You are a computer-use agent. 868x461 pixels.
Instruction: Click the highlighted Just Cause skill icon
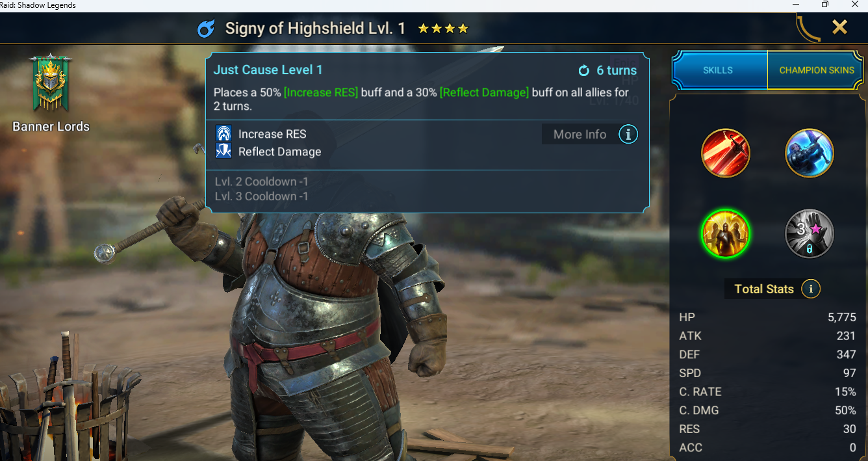coord(726,233)
